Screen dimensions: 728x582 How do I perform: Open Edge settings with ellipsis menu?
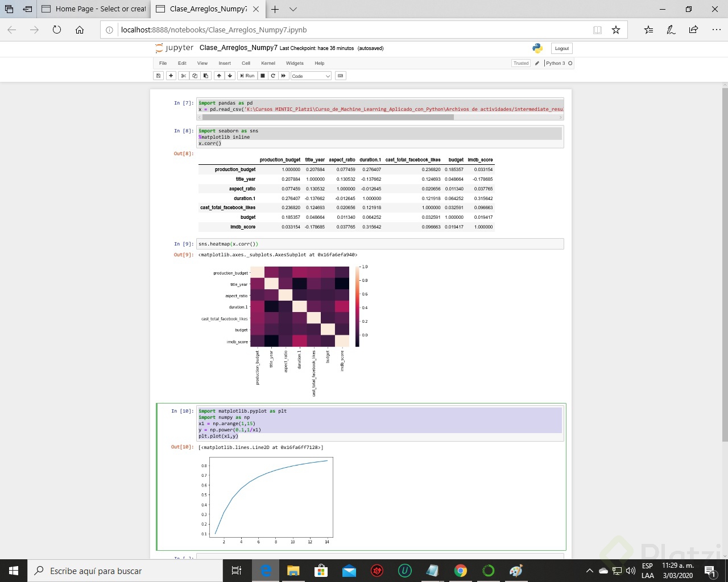(x=716, y=30)
